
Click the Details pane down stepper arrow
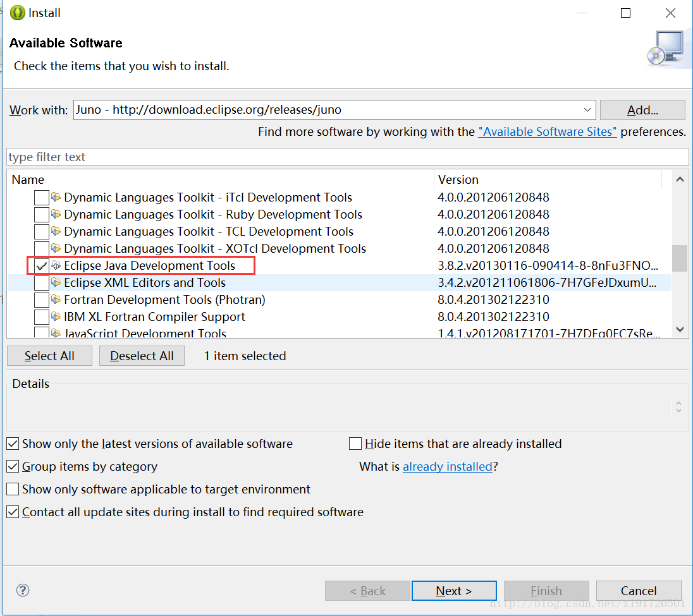click(678, 410)
